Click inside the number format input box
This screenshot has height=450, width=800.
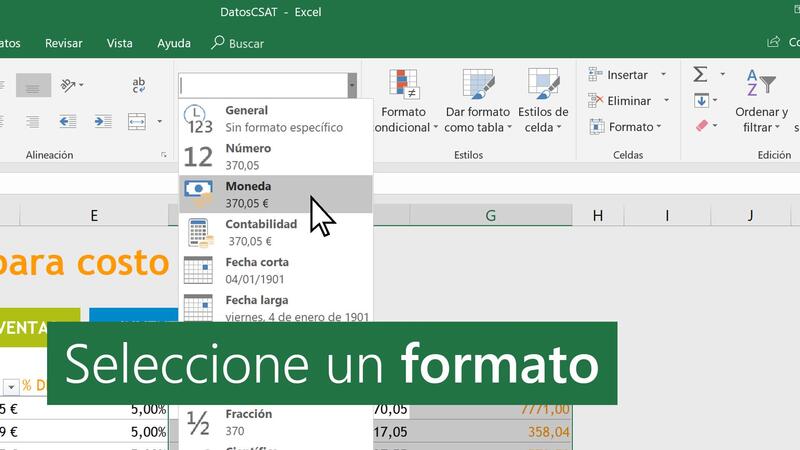tap(262, 86)
